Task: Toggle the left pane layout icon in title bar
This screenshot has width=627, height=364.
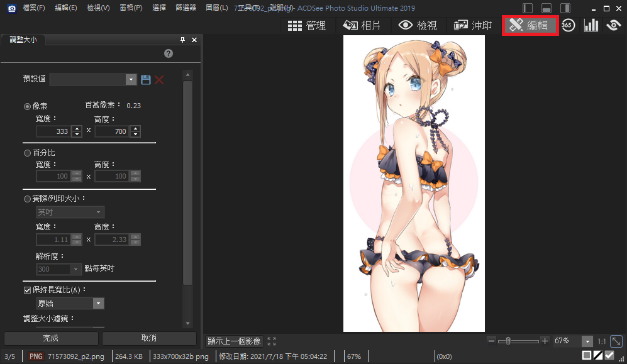Action: 528,8
